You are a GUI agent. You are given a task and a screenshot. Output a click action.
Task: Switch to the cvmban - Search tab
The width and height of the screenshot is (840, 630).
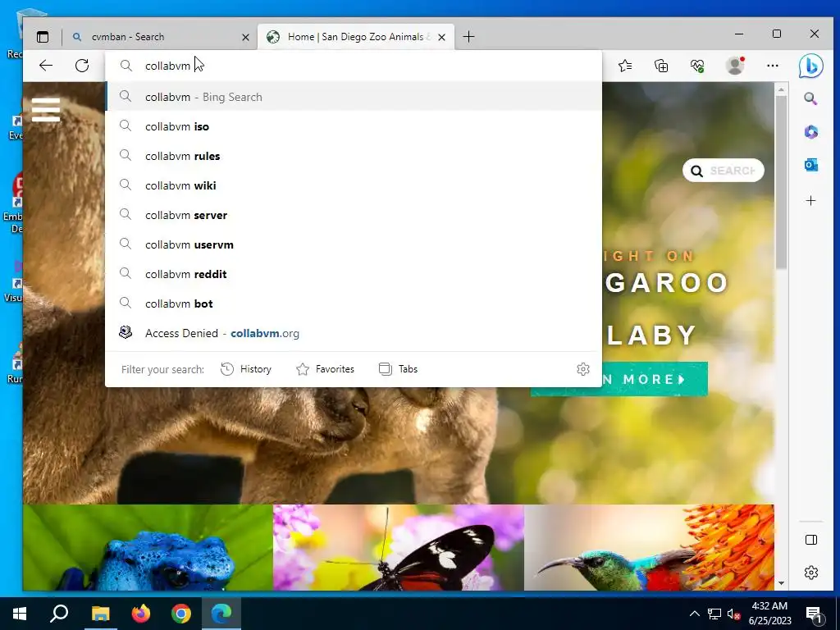[x=160, y=37]
